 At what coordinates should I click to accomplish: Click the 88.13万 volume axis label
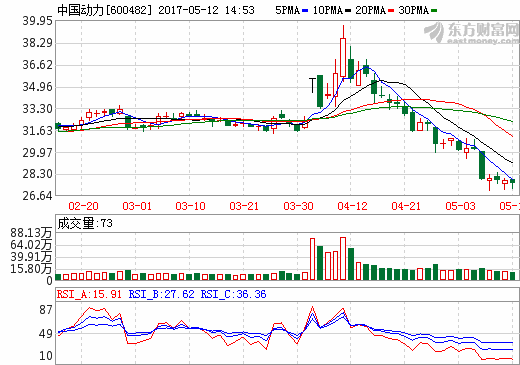(x=31, y=233)
